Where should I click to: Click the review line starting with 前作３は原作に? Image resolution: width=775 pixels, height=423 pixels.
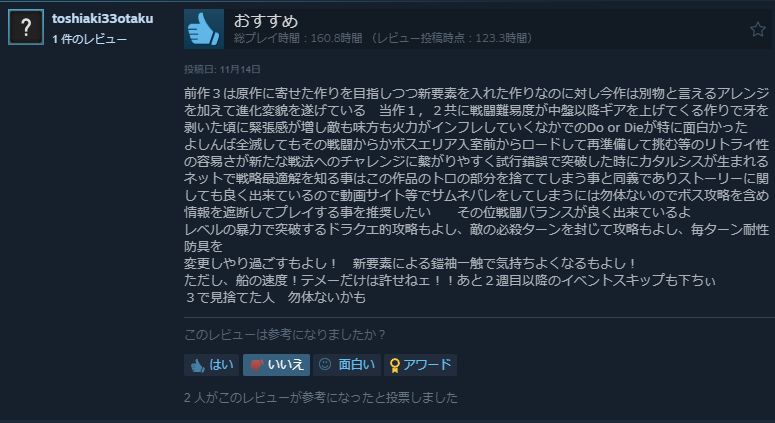coord(476,93)
